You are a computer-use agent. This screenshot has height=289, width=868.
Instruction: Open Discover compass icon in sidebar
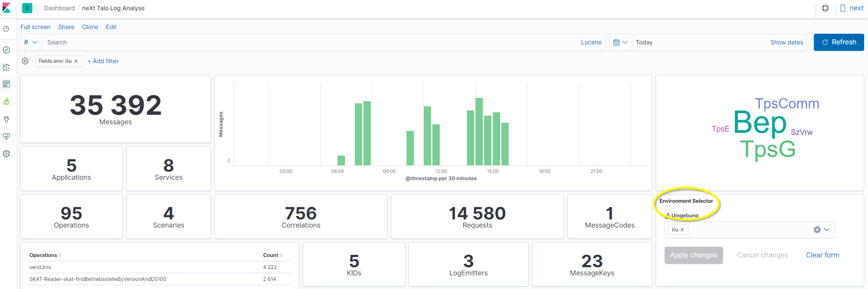coord(6,50)
